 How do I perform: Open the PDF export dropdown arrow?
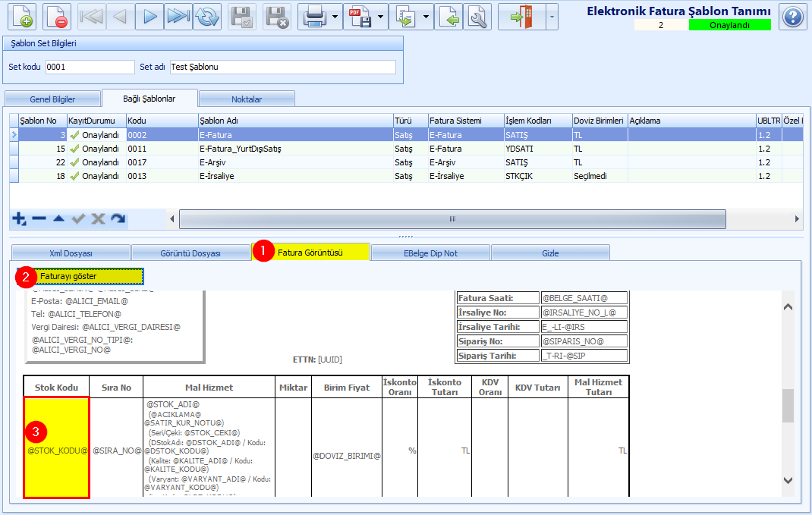point(381,17)
